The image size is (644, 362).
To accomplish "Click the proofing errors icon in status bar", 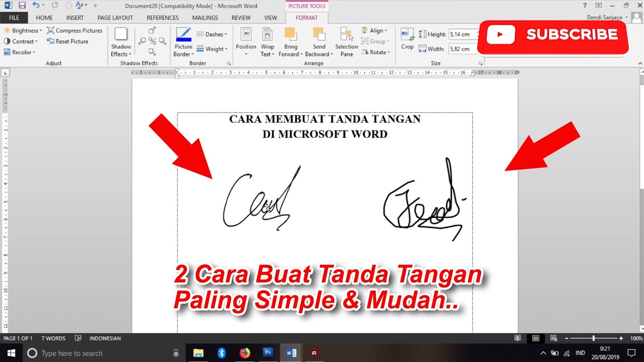I will 78,338.
